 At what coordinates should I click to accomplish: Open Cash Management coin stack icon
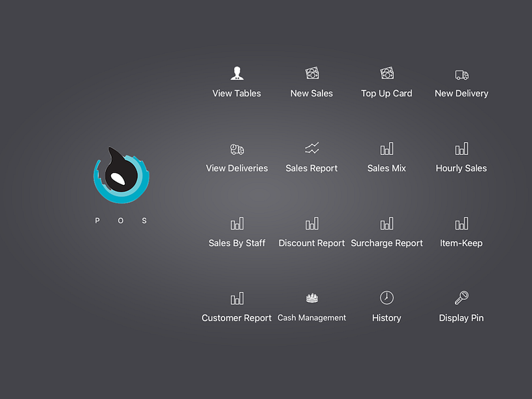tap(312, 298)
